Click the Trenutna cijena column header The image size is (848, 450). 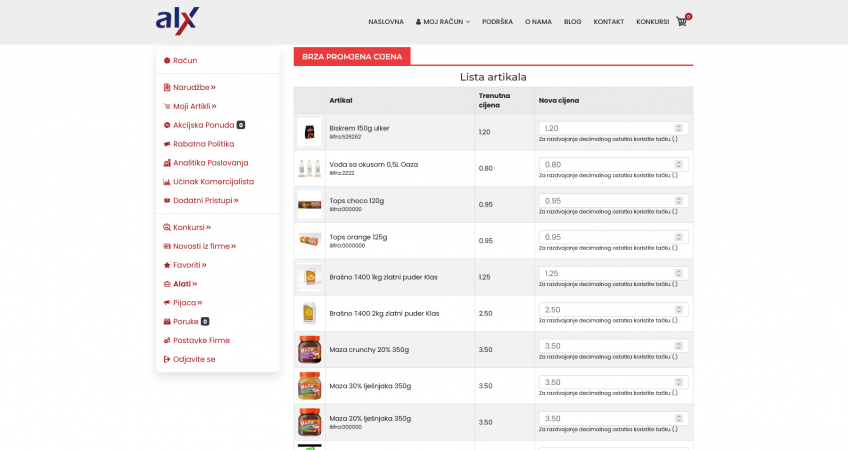494,100
